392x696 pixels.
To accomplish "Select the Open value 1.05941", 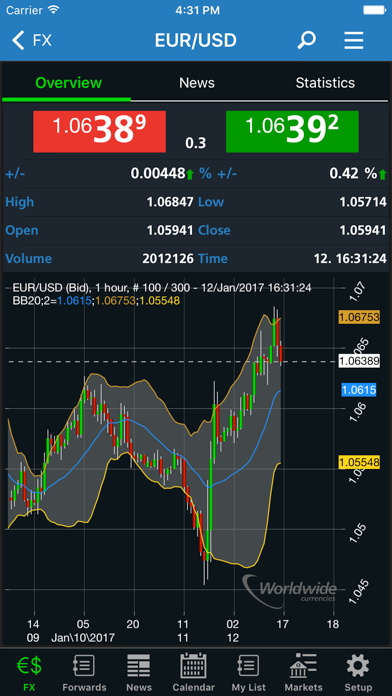I will 170,230.
